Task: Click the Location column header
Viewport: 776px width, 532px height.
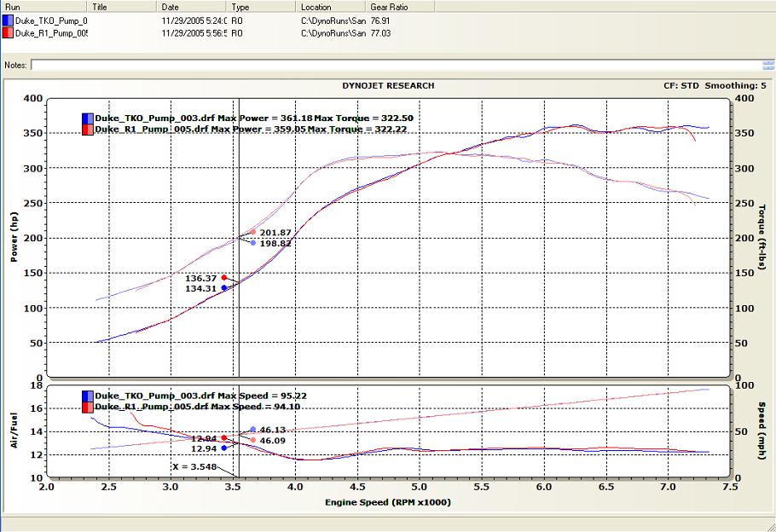Action: [332, 6]
